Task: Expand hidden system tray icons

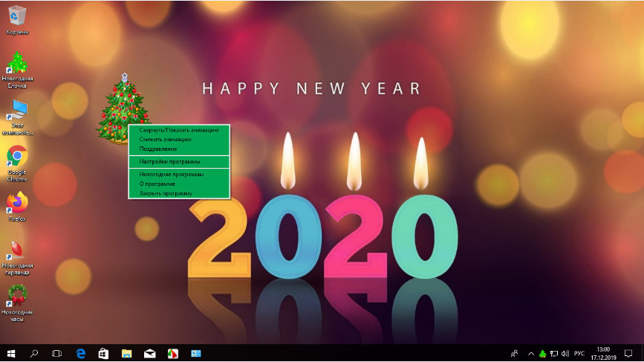Action: 531,354
